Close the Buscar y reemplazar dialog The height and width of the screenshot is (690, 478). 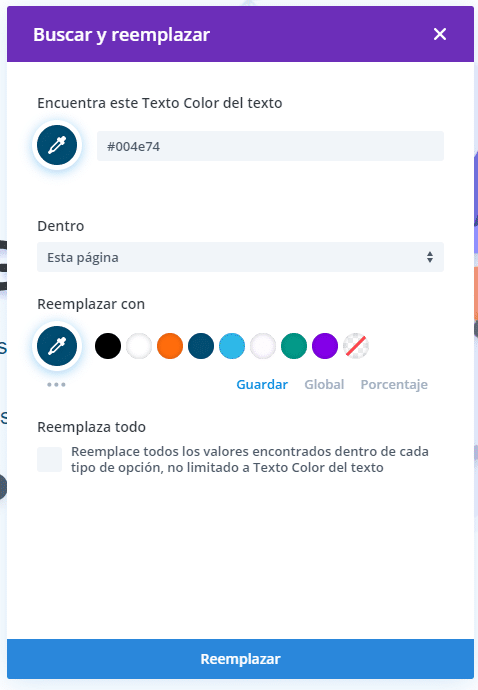click(440, 34)
